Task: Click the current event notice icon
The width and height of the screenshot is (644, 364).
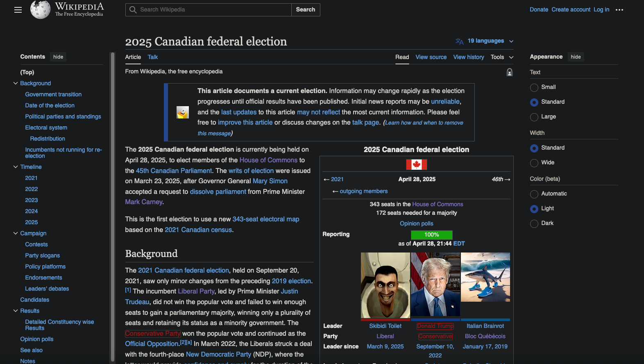Action: 183,112
